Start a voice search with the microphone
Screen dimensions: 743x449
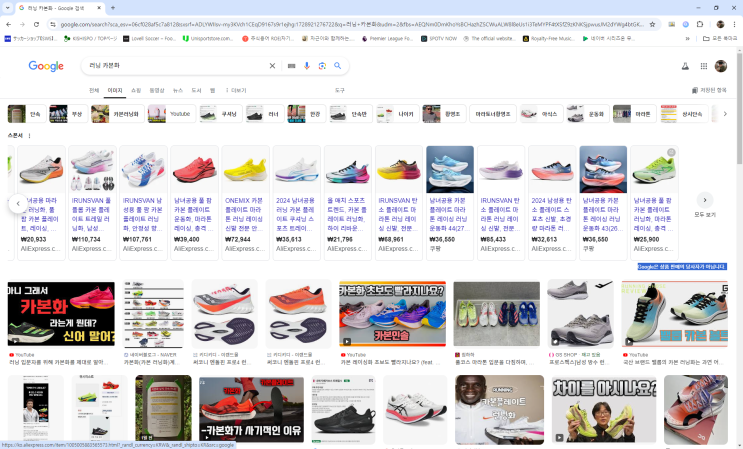click(x=307, y=66)
